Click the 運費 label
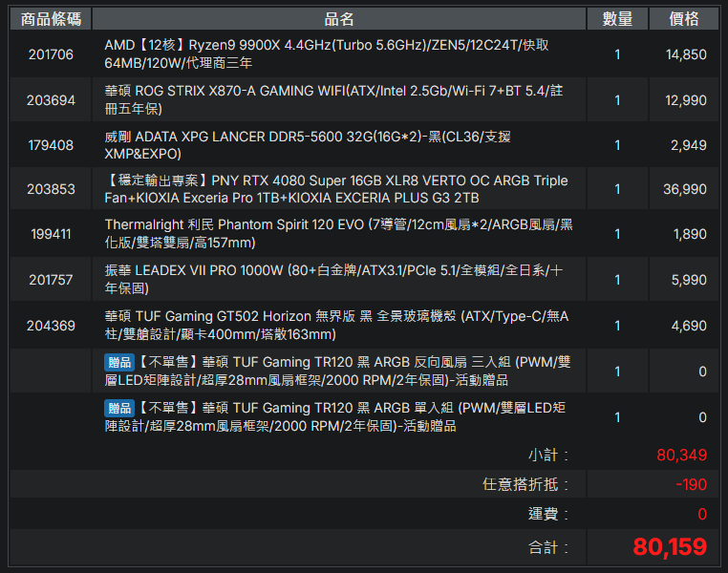Screen dimensions: 728x573 tap(547, 514)
